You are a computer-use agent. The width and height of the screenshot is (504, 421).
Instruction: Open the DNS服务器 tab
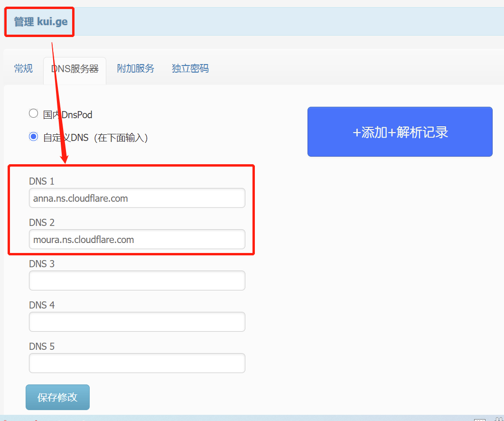coord(74,68)
